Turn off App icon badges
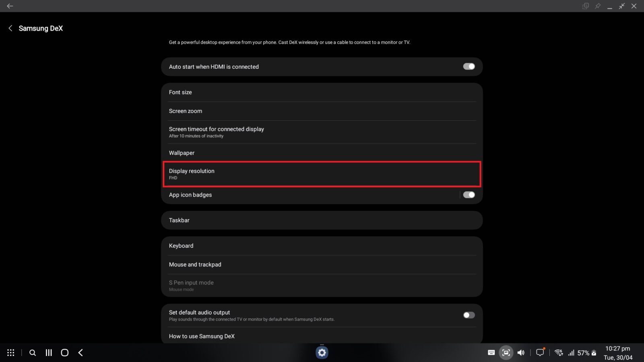Viewport: 644px width, 362px height. tap(469, 195)
